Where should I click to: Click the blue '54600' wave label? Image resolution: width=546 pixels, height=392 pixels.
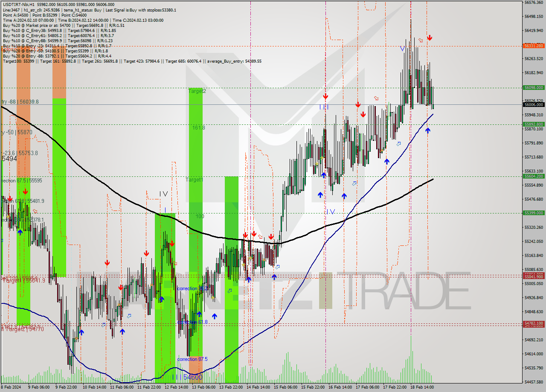point(193,377)
